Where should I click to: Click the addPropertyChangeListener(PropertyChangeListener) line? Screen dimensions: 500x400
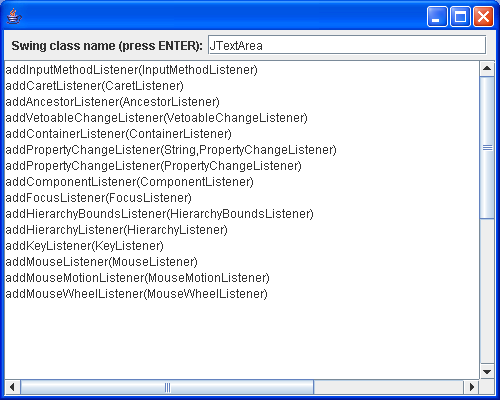pyautogui.click(x=154, y=166)
